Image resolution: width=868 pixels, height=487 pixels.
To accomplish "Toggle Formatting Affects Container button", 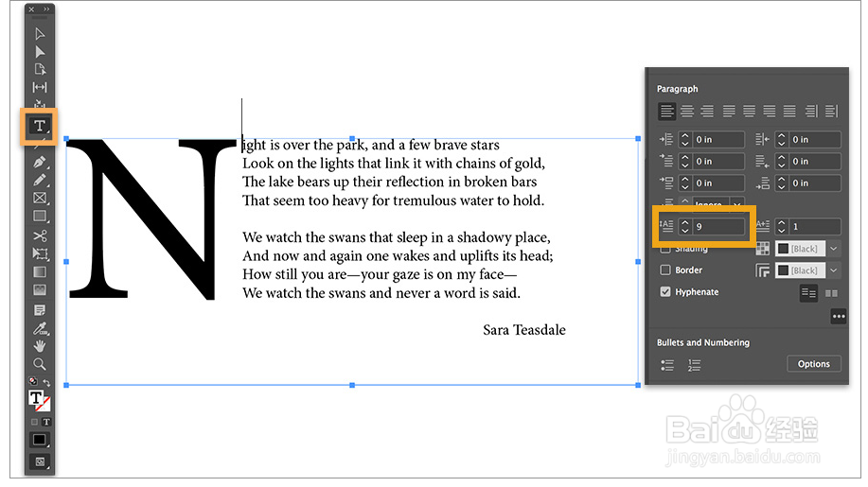I will click(34, 422).
